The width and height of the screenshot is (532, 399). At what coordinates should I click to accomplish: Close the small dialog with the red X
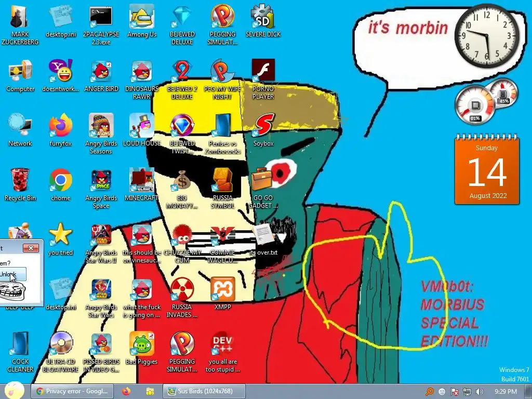[x=31, y=248]
